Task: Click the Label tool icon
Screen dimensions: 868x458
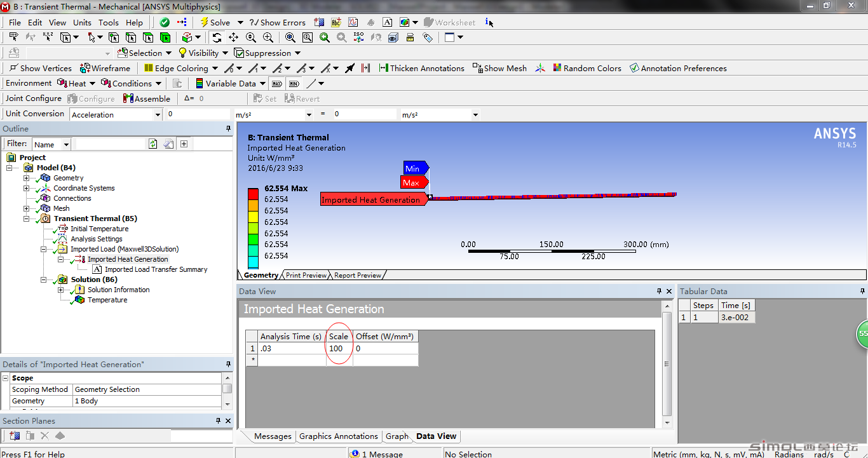Action: click(13, 37)
